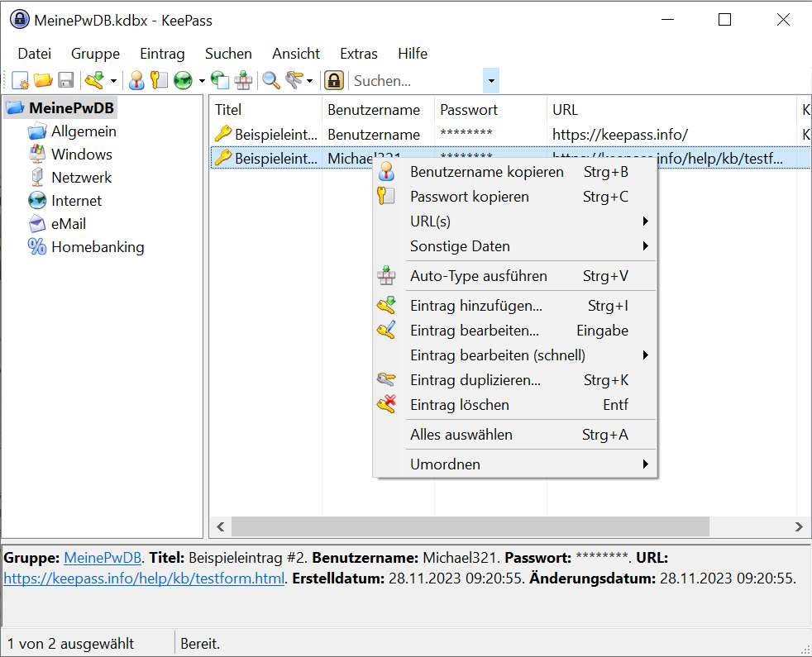Expand the Suchen... search box dropdown
The width and height of the screenshot is (812, 657).
click(x=491, y=81)
